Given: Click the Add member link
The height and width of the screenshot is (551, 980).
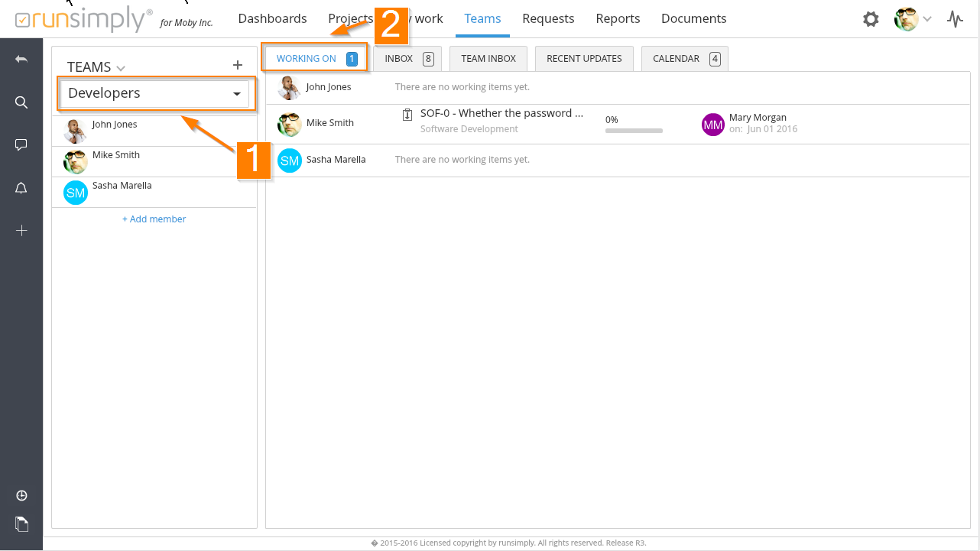Looking at the screenshot, I should coord(154,219).
